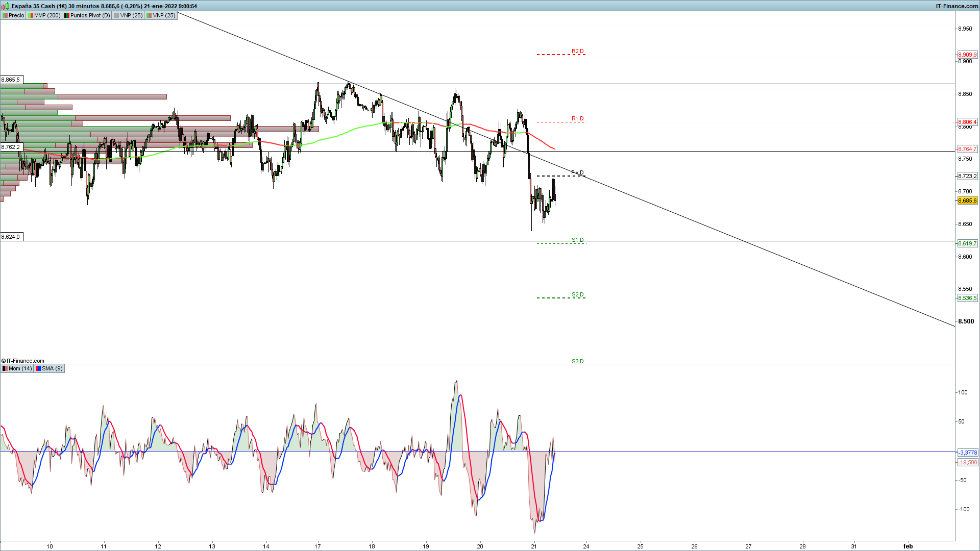This screenshot has width=980, height=551.
Task: Click the Precio red-green color swatch
Action: 5,15
